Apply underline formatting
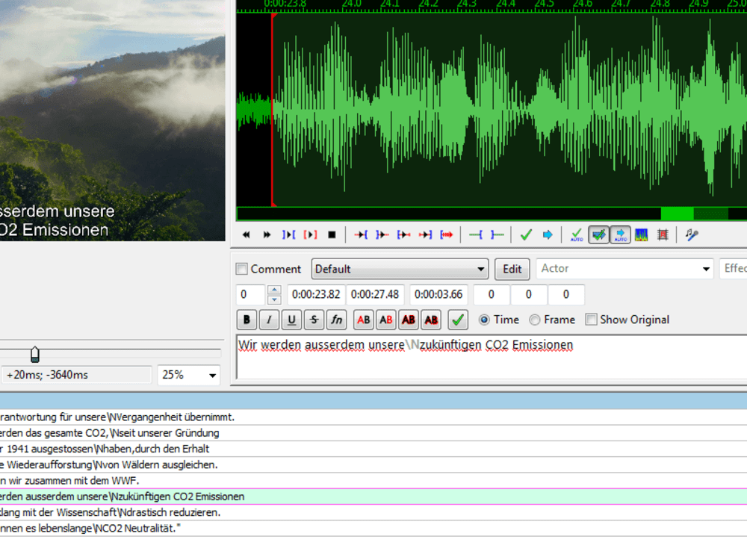747x560 pixels. pyautogui.click(x=291, y=320)
